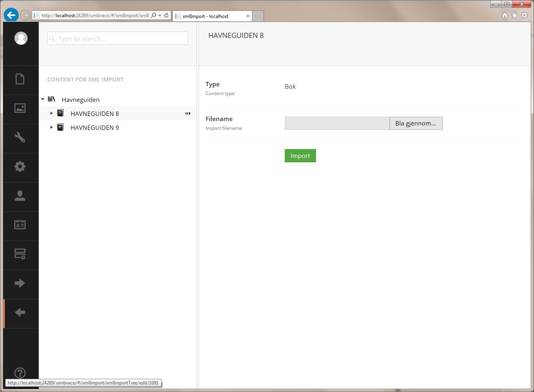Open the actions menu dots for HAVNEGUIDEN 8
Viewport: 534px width, 392px height.
[x=188, y=113]
